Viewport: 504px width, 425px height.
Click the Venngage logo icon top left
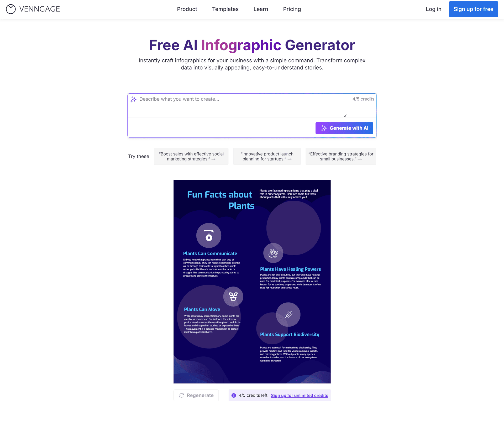10,9
